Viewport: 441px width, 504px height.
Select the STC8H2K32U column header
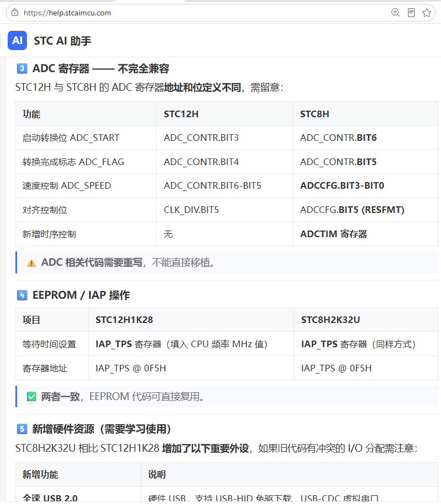point(366,320)
